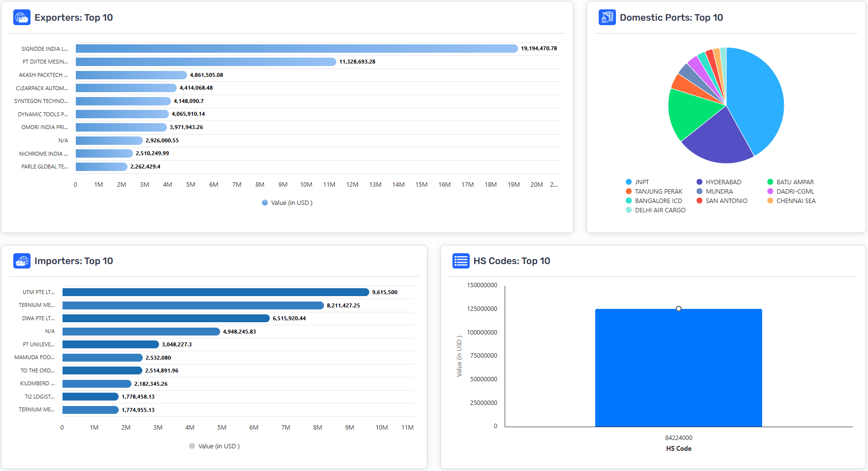Select the TERNIUM ME 8,211,427.25 bar
This screenshot has width=868, height=471.
[x=193, y=305]
